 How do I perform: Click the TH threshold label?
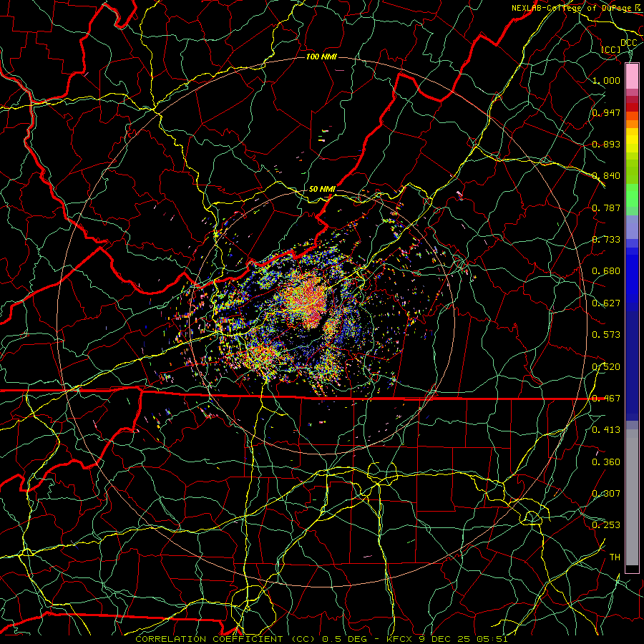coord(615,557)
